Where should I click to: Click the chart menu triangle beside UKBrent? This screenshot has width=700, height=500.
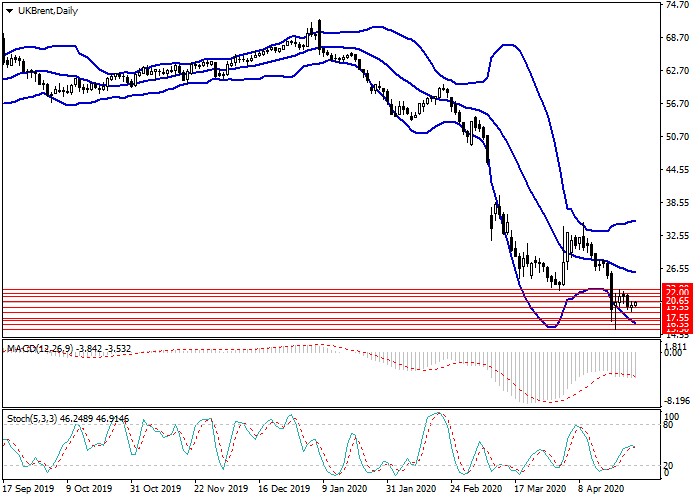point(10,11)
